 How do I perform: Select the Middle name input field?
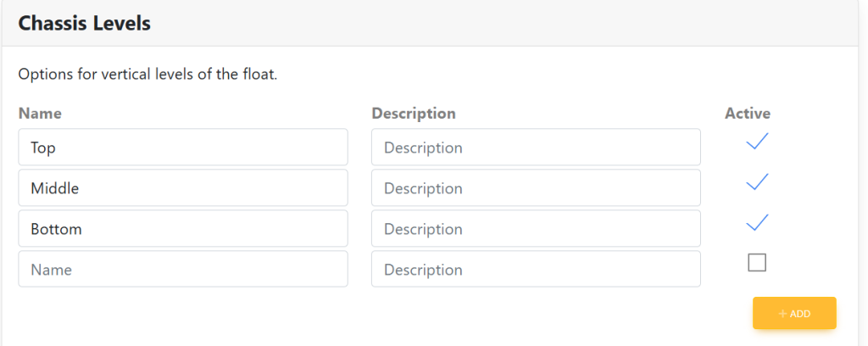(182, 188)
